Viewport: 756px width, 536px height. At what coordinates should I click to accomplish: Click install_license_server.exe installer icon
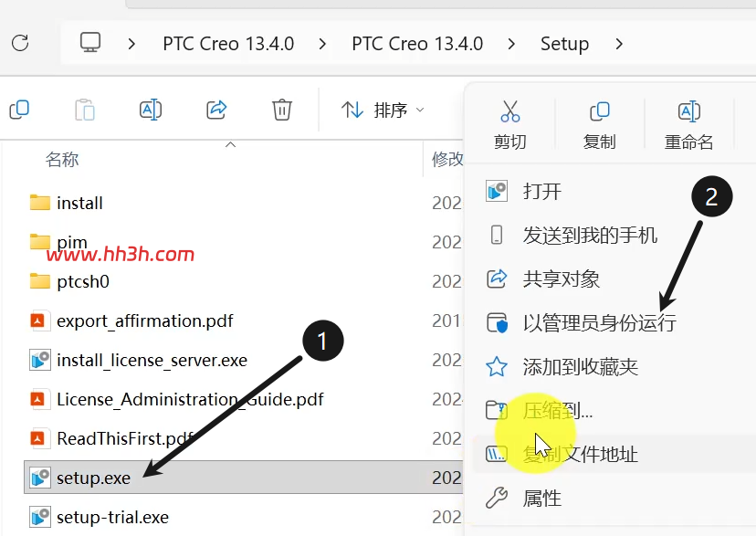coord(39,360)
